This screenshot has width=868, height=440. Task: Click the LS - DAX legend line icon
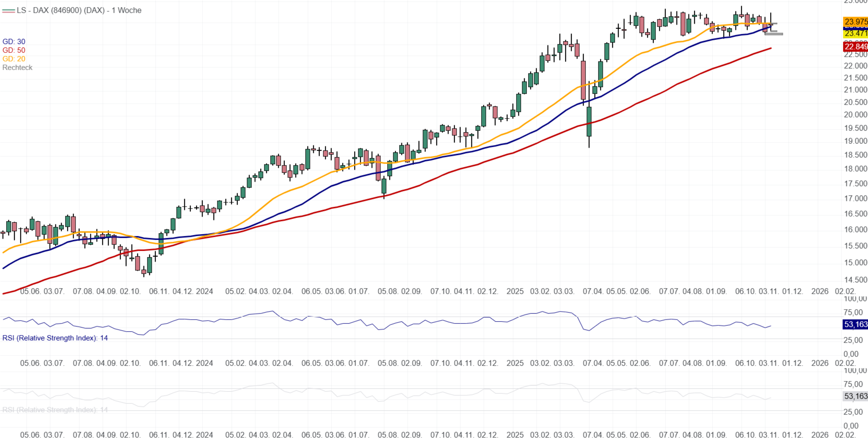(8, 11)
